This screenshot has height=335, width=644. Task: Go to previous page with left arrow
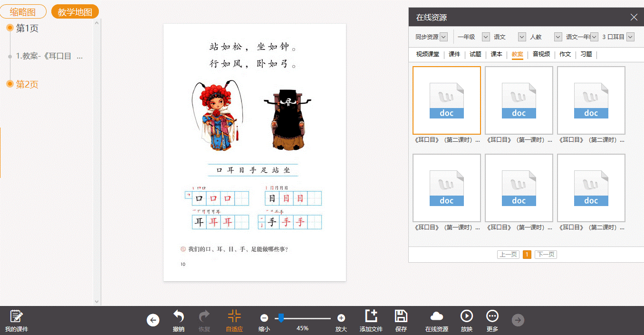pos(153,320)
